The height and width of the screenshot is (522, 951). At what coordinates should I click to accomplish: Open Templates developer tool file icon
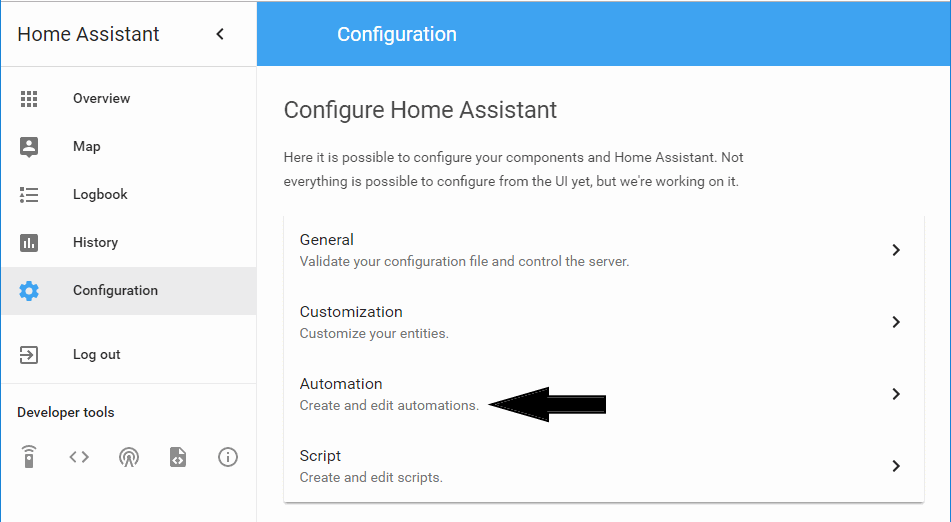(178, 457)
